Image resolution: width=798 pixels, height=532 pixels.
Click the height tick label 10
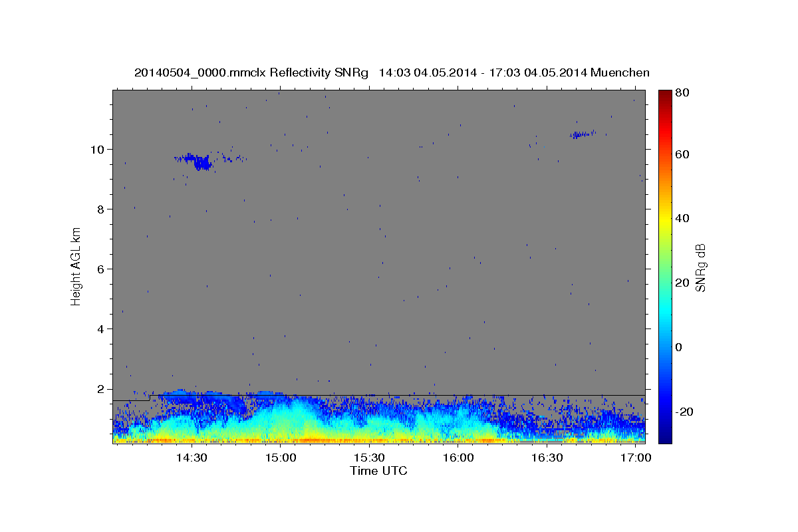coord(97,149)
